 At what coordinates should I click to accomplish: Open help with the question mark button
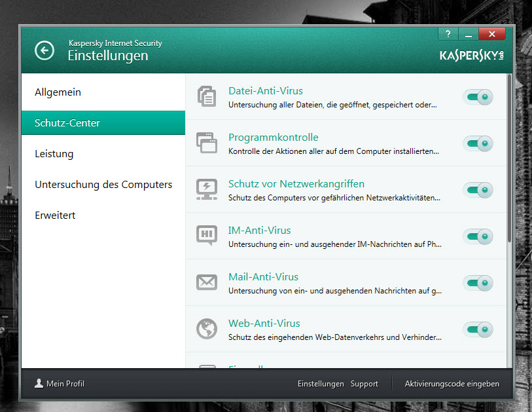448,34
